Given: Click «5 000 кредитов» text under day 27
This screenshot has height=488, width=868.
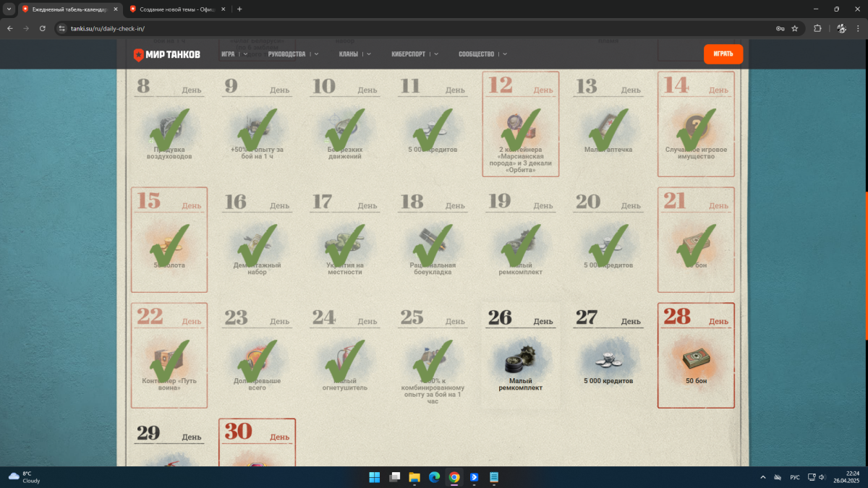Looking at the screenshot, I should click(x=608, y=380).
